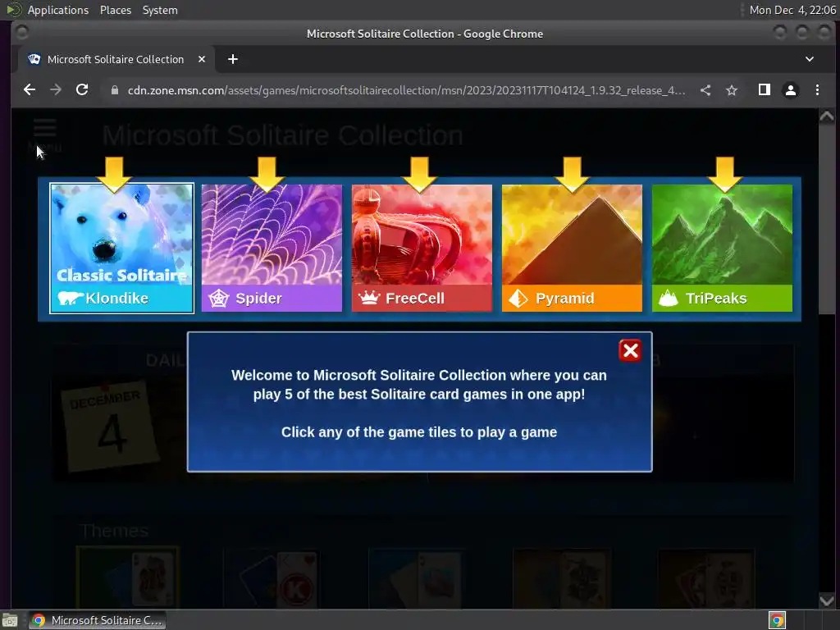Open the Klondike Classic Solitaire tile
This screenshot has width=840, height=630.
point(121,248)
